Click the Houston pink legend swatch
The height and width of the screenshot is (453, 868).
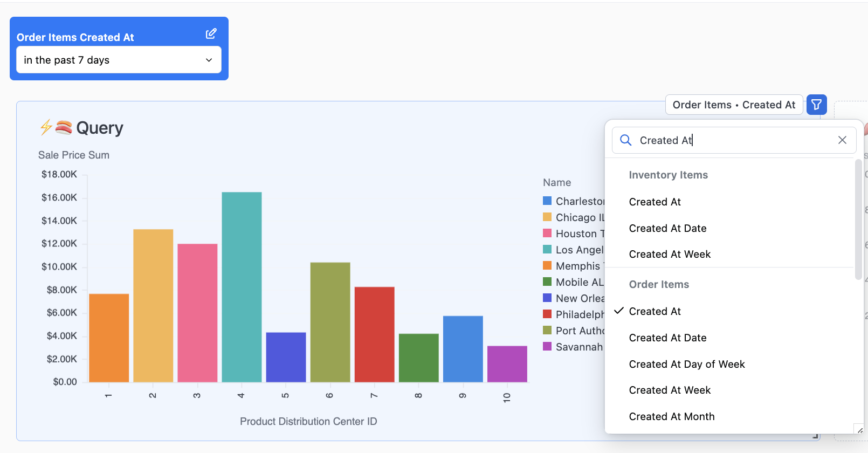tap(547, 234)
